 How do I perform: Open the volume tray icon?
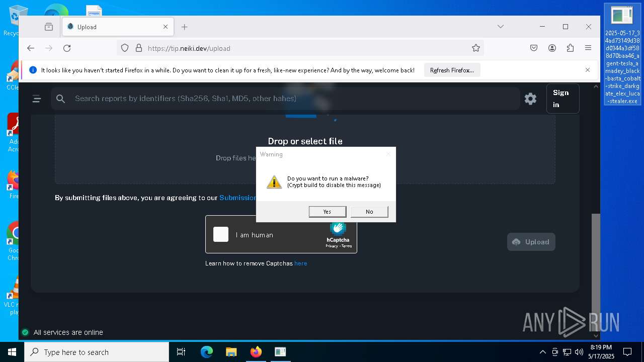coord(579,352)
